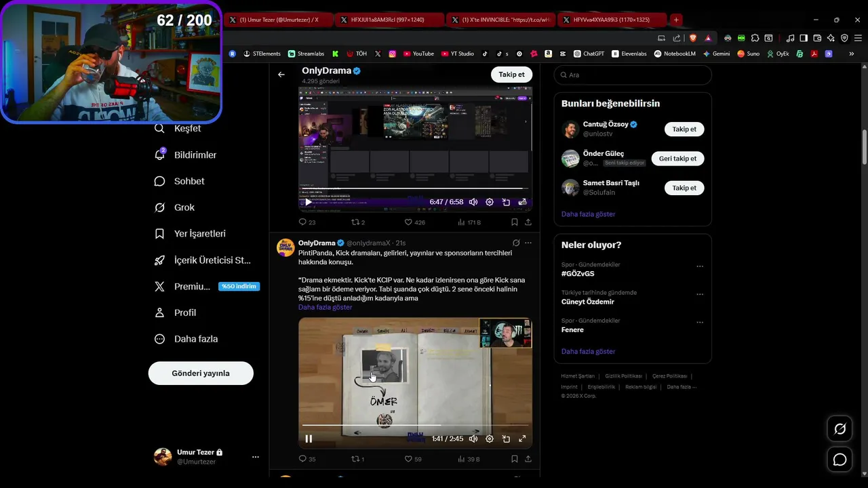Repost the PintiPanda post
The image size is (868, 488).
pos(357,459)
